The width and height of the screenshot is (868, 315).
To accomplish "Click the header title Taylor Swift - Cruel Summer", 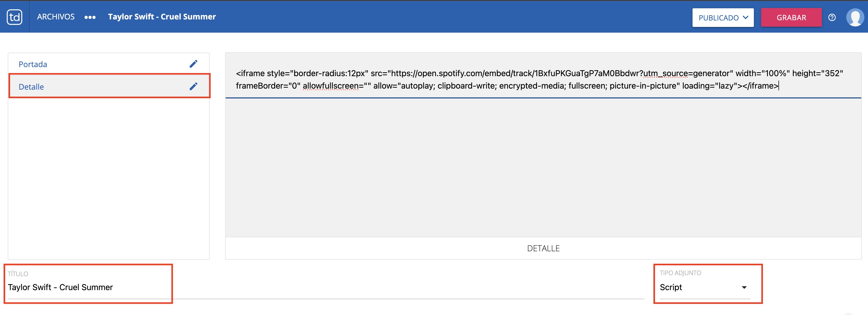I will (162, 17).
